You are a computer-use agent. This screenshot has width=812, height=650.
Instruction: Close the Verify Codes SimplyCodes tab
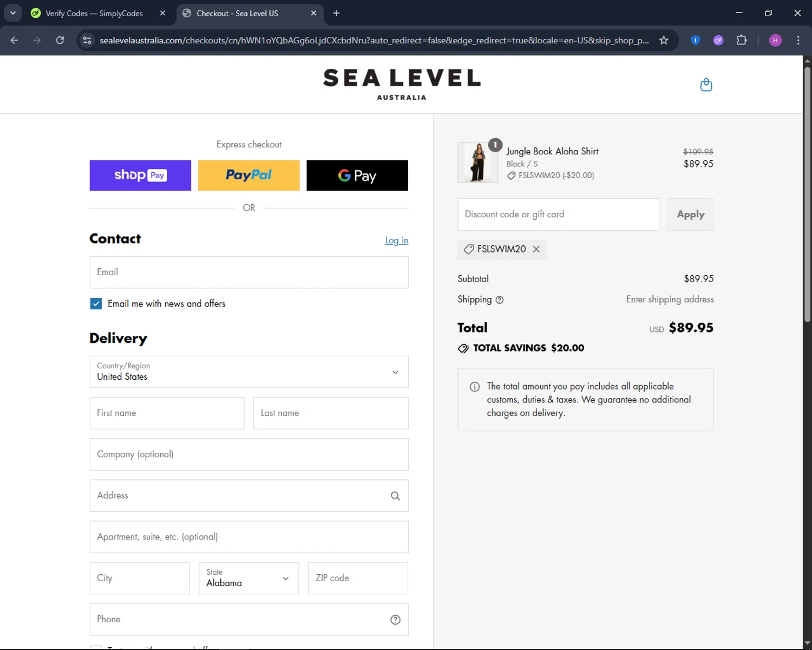pyautogui.click(x=162, y=13)
